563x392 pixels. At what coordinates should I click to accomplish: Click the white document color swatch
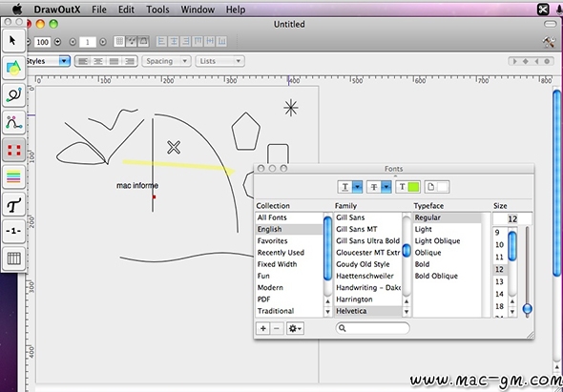[443, 187]
